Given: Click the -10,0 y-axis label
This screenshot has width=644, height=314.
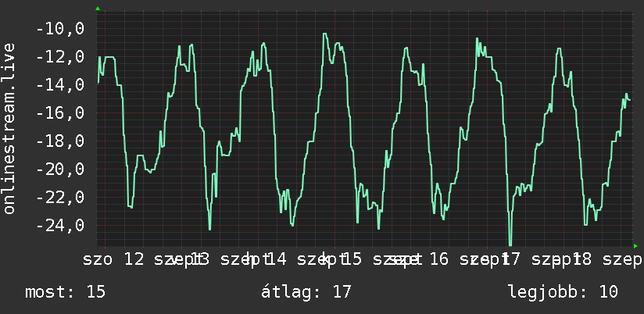Looking at the screenshot, I should [60, 29].
